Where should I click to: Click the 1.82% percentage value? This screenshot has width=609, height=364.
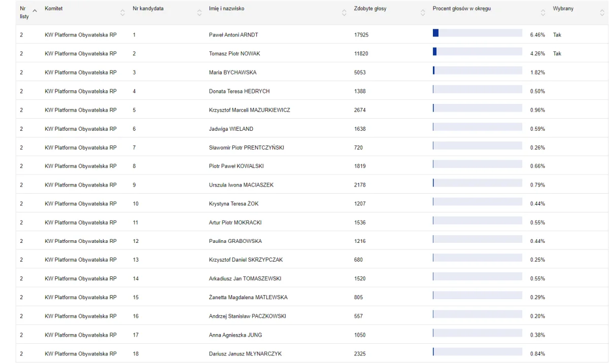(537, 72)
